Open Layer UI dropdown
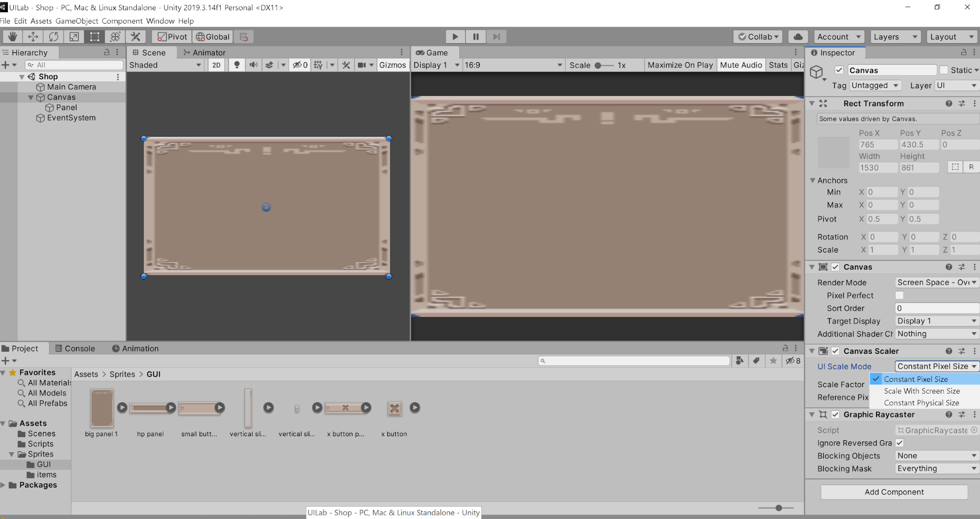Image resolution: width=980 pixels, height=519 pixels. click(x=956, y=85)
